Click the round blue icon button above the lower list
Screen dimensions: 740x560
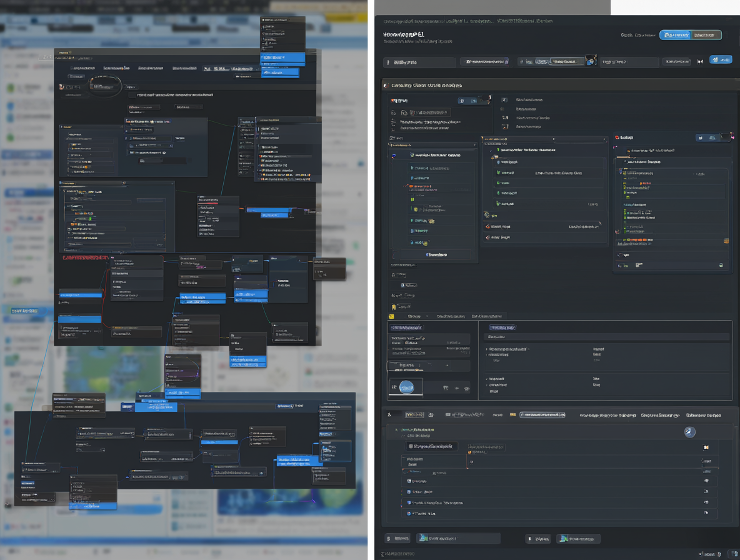(x=689, y=432)
